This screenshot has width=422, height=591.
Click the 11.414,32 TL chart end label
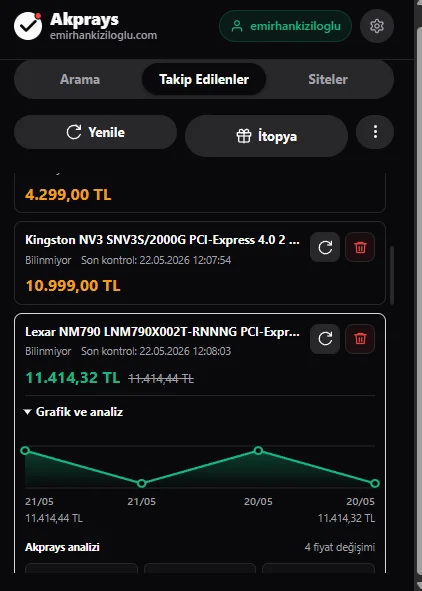click(x=346, y=518)
